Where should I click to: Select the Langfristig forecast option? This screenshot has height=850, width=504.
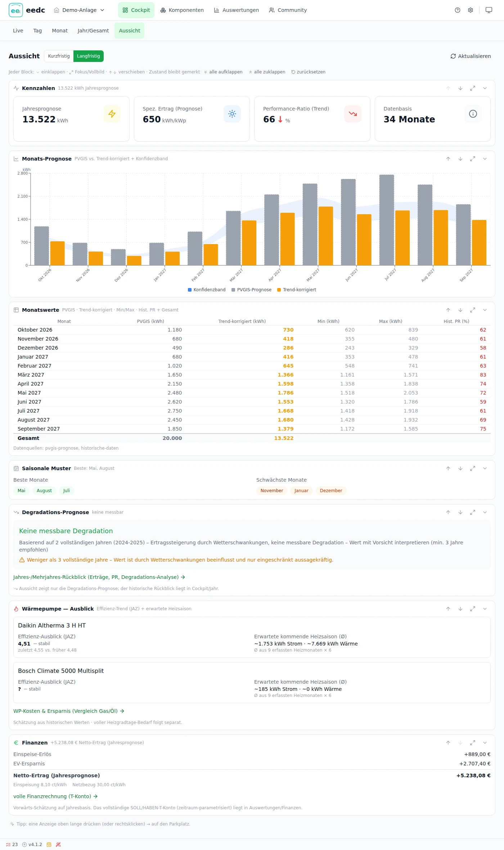[x=89, y=56]
